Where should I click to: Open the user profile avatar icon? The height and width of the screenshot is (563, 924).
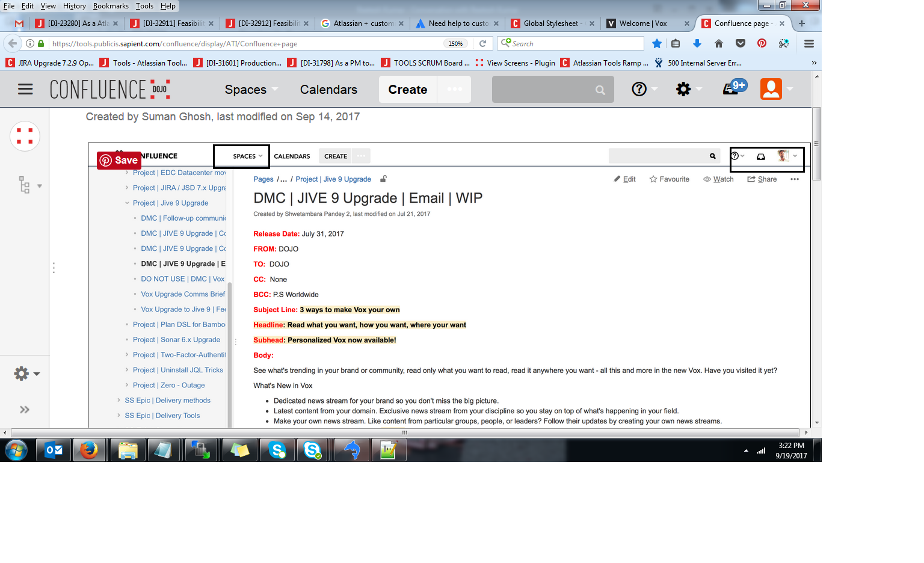[x=771, y=89]
